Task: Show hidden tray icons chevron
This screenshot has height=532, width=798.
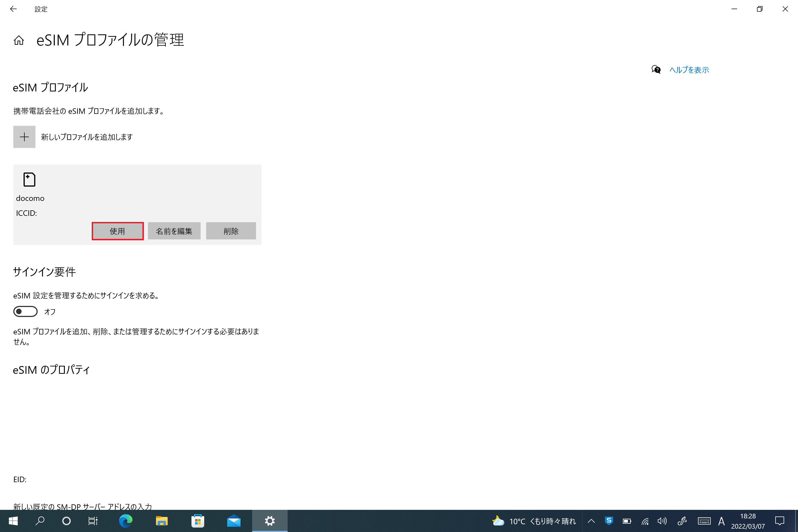Action: [x=591, y=521]
